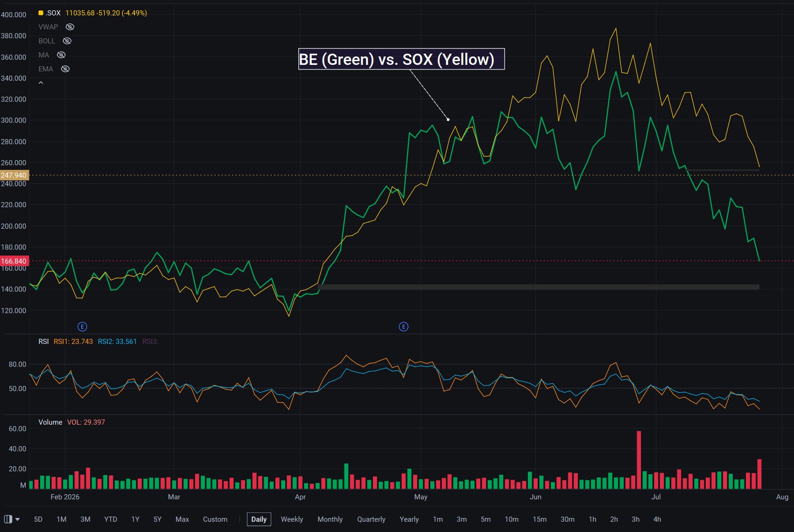The height and width of the screenshot is (532, 794).
Task: Open the Custom range option
Action: [x=215, y=519]
